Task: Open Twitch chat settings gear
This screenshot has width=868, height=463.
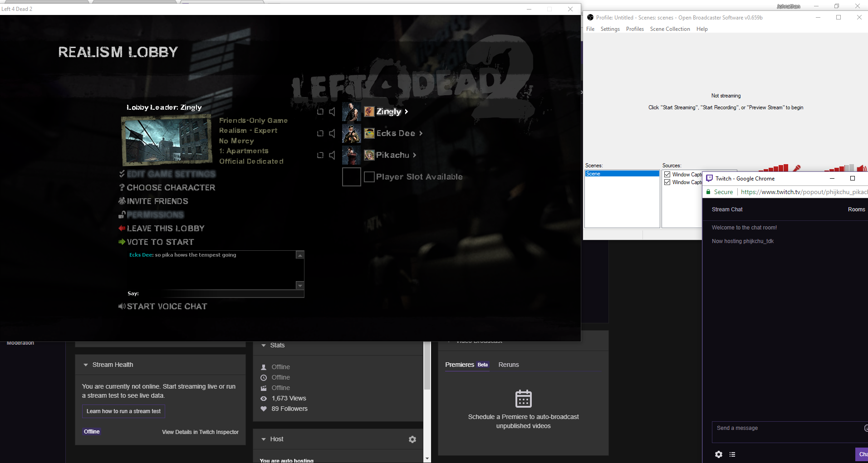Action: 719,454
